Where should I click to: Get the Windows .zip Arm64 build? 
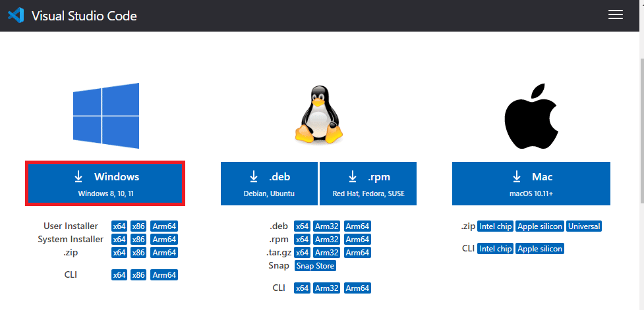point(164,253)
